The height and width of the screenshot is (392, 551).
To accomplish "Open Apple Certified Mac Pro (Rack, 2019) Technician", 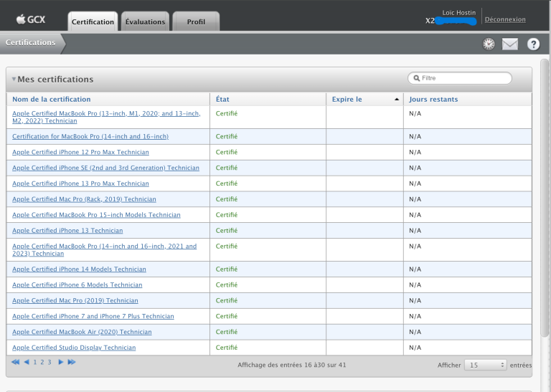I will coord(84,199).
